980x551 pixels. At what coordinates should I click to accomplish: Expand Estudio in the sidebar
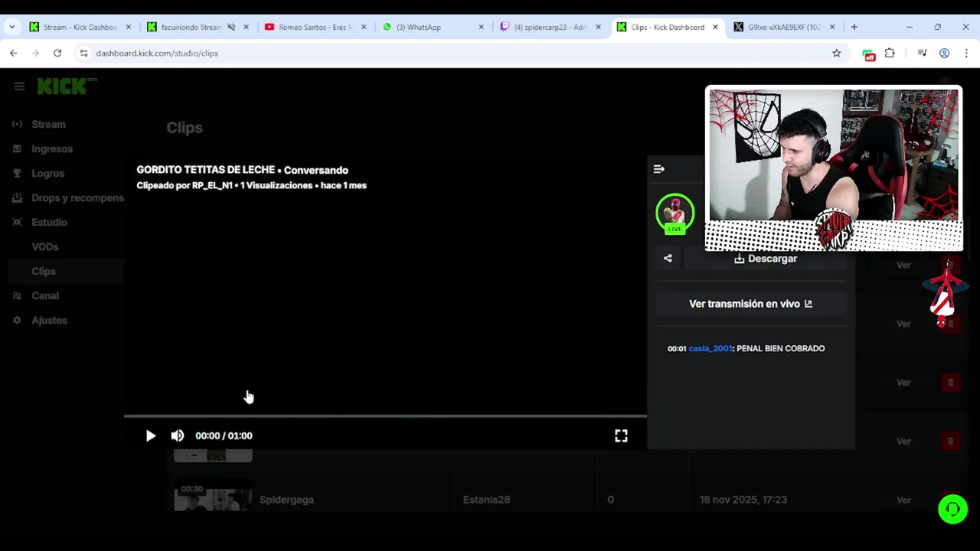pos(49,222)
